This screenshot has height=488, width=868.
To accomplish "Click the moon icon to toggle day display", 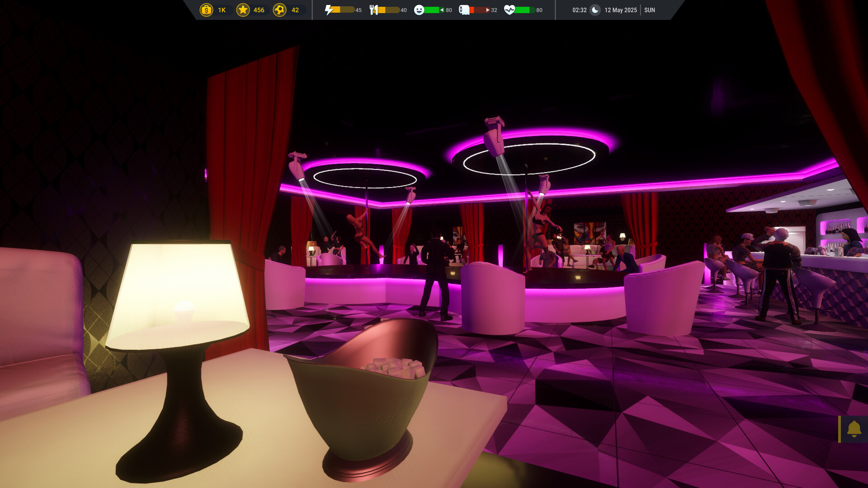I will [x=594, y=9].
